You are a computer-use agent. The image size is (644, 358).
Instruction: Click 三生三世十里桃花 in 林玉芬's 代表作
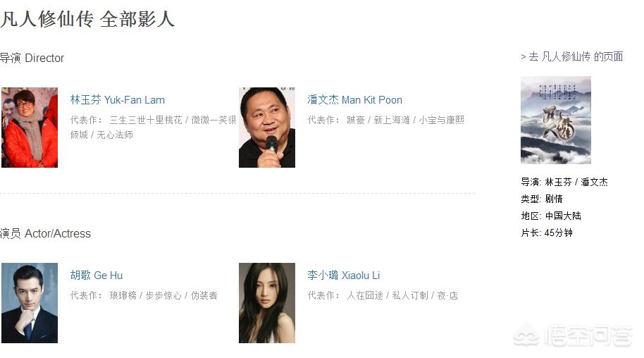(146, 120)
